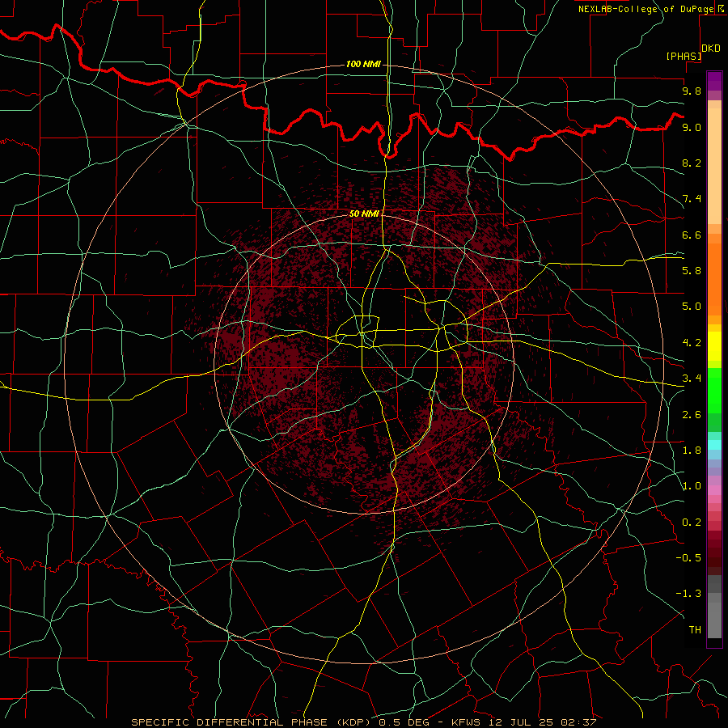Click the dark orange segment of color bar
This screenshot has height=728, width=728.
click(714, 278)
